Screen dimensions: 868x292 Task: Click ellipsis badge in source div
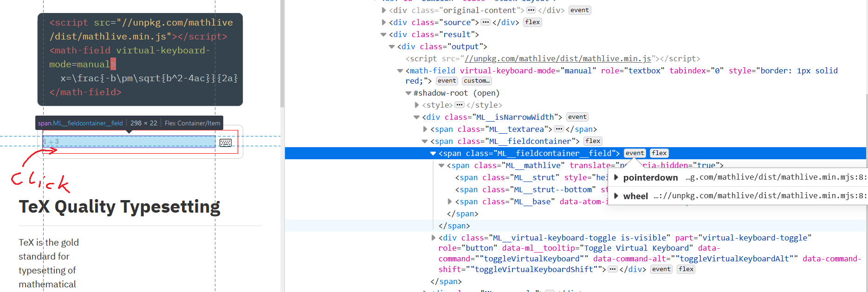(486, 22)
